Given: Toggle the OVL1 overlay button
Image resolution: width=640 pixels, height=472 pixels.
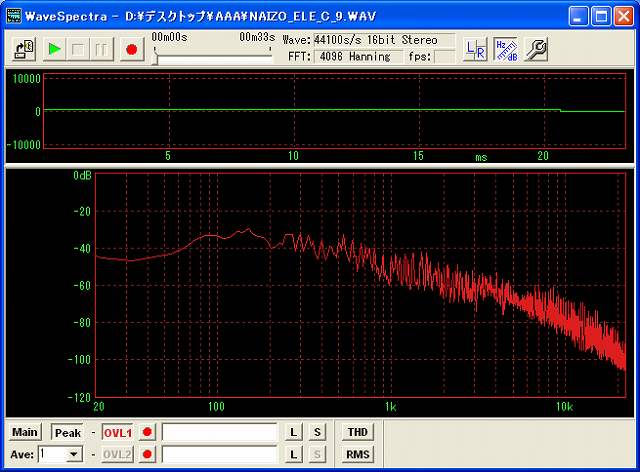Looking at the screenshot, I should (118, 432).
